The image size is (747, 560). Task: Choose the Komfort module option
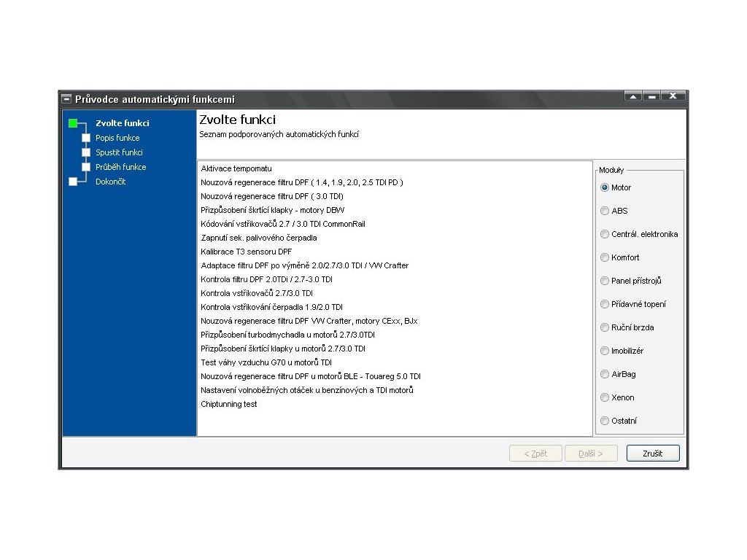click(x=605, y=257)
